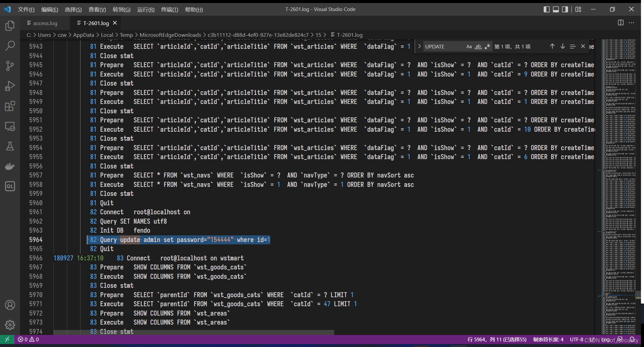Close the T-2601.log tab

115,23
